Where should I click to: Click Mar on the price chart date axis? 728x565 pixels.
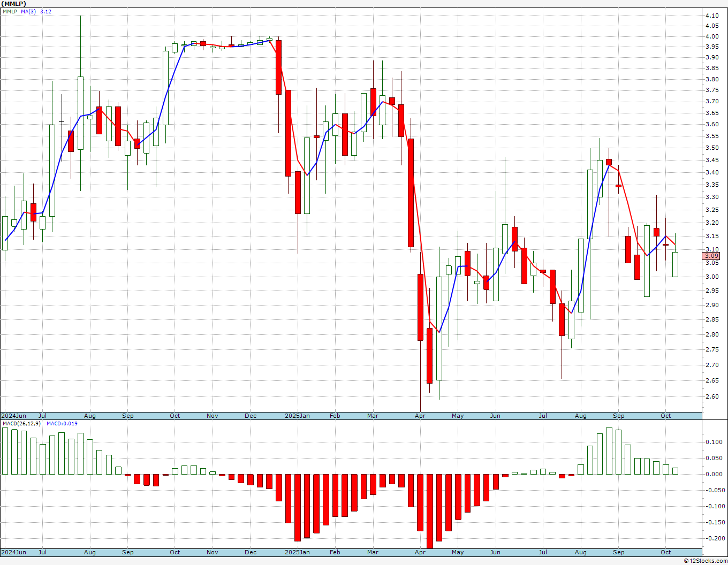pos(373,416)
